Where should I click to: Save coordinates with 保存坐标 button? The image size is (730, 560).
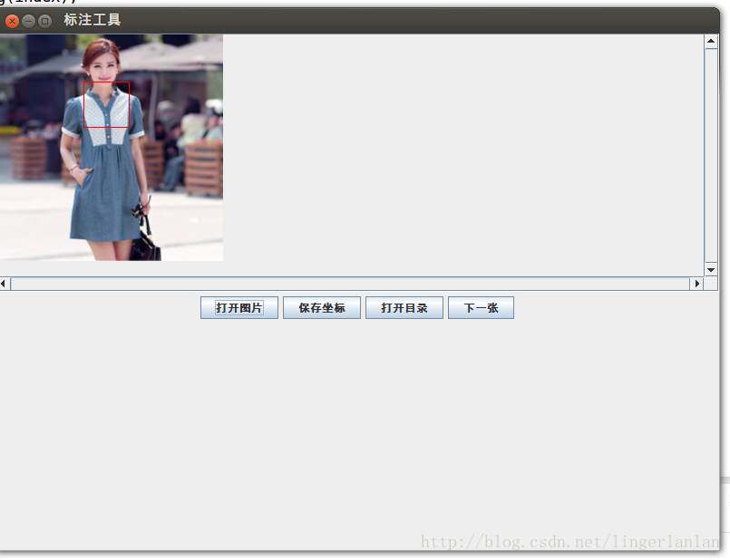point(322,308)
